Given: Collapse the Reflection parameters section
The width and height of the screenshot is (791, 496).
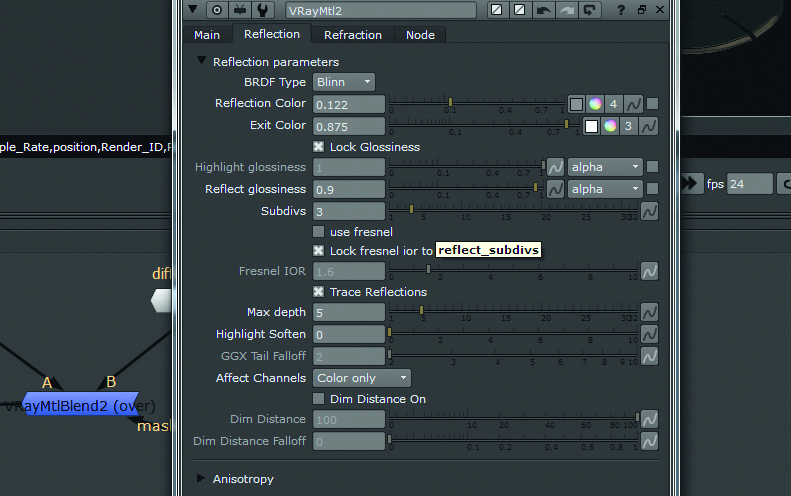Looking at the screenshot, I should (201, 61).
